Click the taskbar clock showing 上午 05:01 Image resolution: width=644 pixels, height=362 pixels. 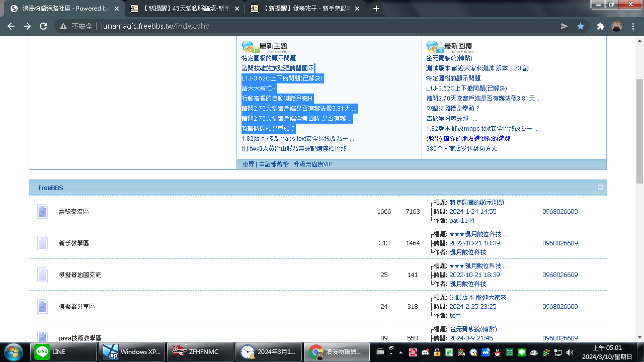click(x=607, y=352)
